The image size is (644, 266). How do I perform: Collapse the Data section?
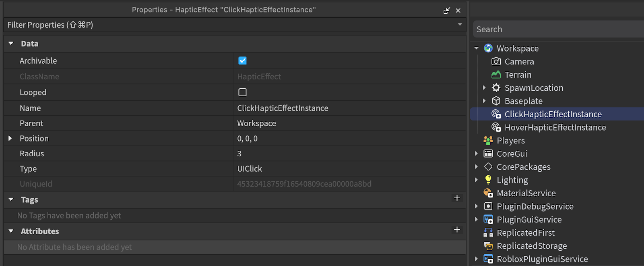(x=11, y=44)
